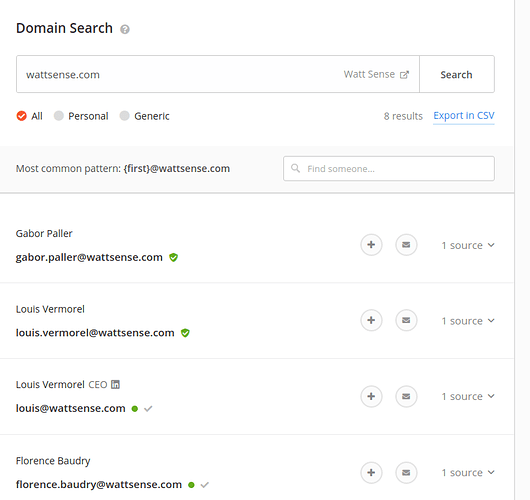The height and width of the screenshot is (500, 530).
Task: Expand the 1 source dropdown for Gabor Paller
Action: click(x=468, y=245)
